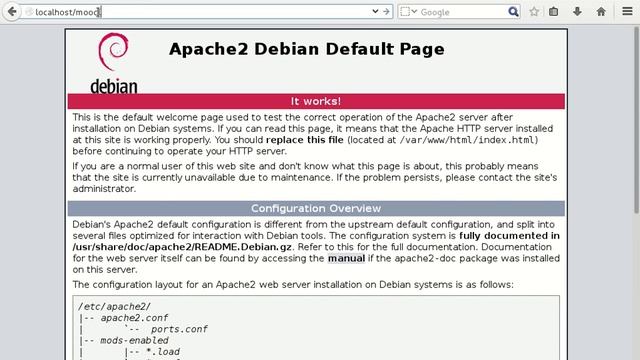Viewport: 640px width, 360px height.
Task: Open the URL history dropdown arrow
Action: [375, 11]
